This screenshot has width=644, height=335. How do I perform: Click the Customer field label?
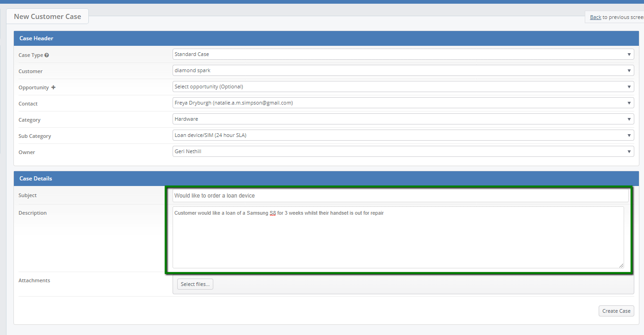coord(31,71)
